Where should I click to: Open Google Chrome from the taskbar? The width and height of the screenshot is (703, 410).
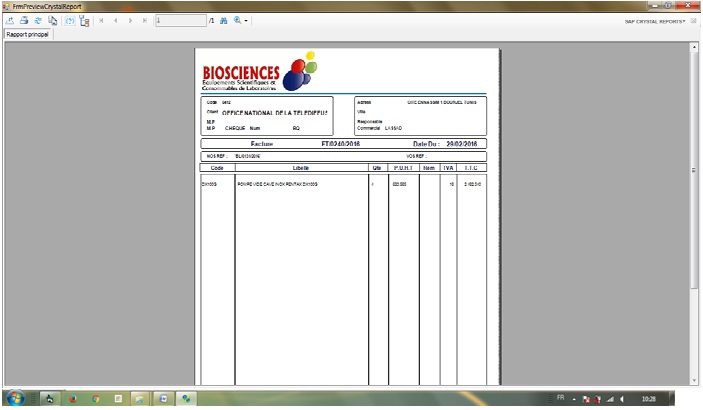[x=95, y=398]
